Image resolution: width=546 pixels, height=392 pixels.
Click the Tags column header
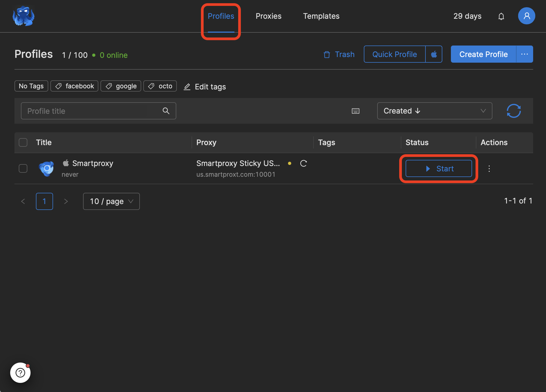[x=327, y=142]
